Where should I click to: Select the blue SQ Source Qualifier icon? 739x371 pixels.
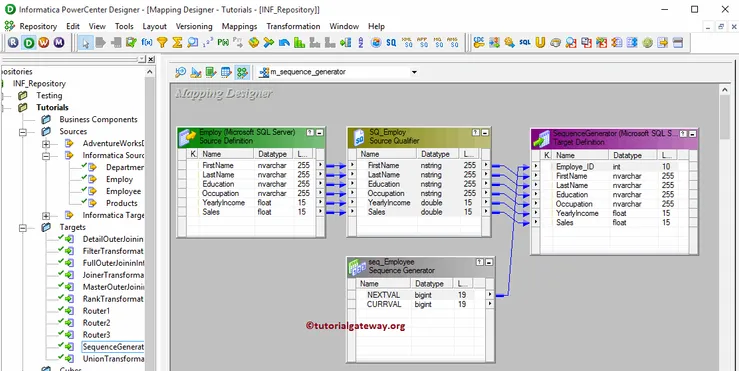coord(391,43)
